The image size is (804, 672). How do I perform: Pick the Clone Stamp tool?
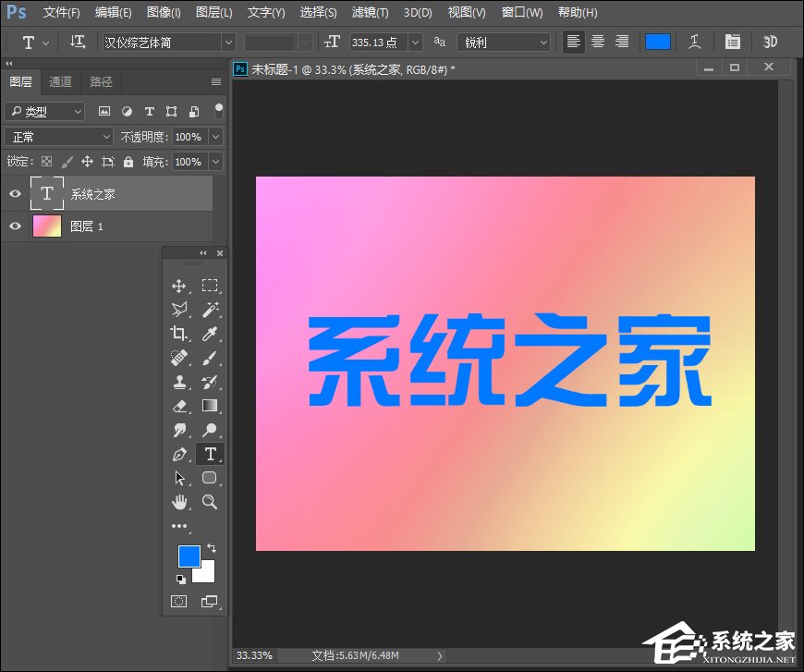[179, 382]
